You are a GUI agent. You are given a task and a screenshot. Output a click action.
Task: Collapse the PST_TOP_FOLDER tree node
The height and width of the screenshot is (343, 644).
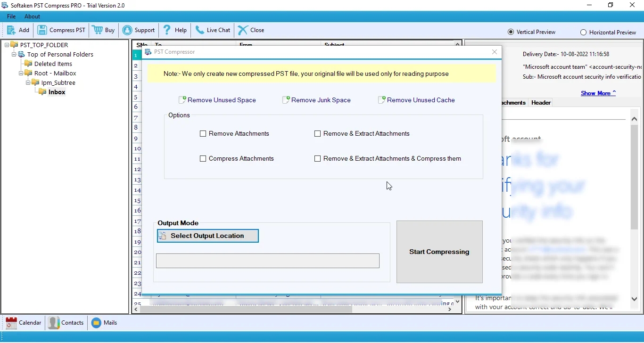coord(6,44)
